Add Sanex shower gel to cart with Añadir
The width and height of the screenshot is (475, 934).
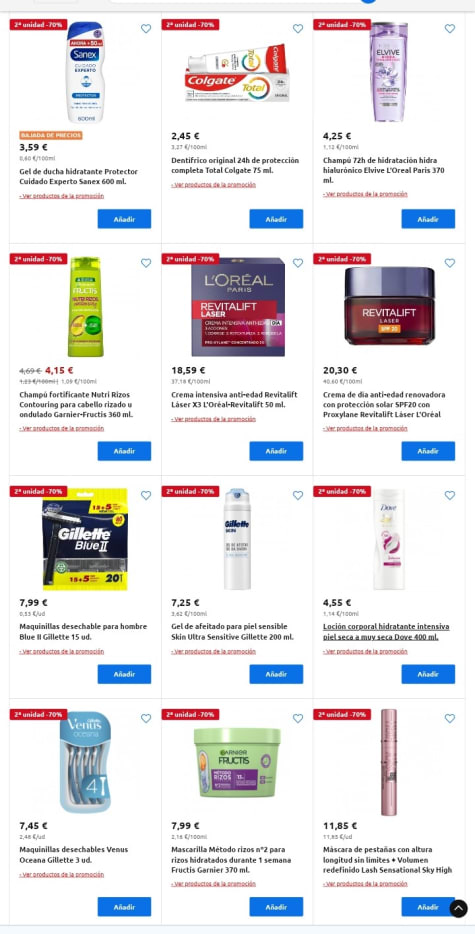pos(125,219)
